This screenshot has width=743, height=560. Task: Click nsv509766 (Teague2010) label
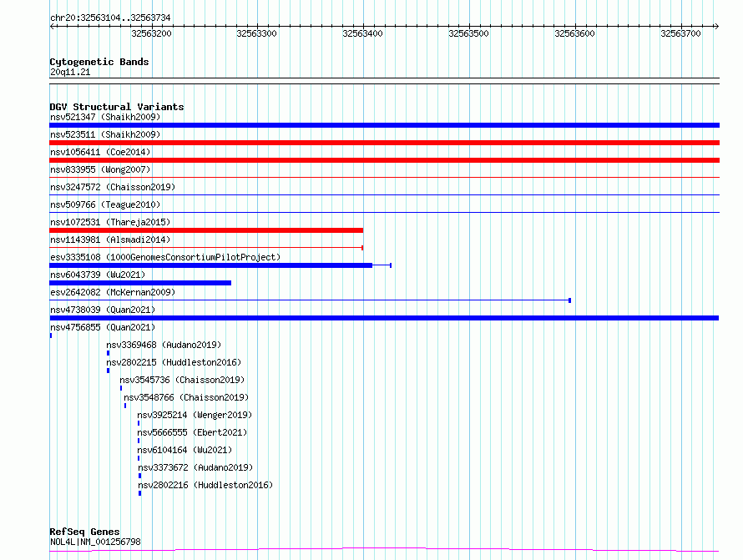(x=105, y=204)
